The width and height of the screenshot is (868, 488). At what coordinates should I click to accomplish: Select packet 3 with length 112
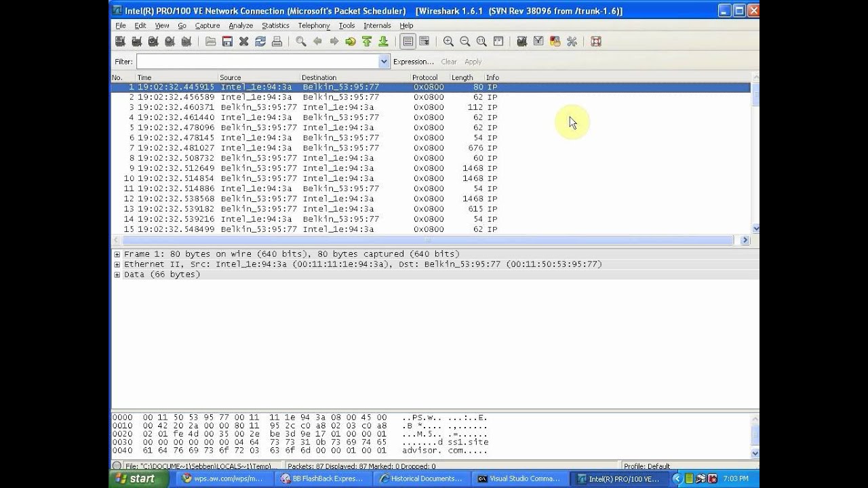(x=431, y=107)
